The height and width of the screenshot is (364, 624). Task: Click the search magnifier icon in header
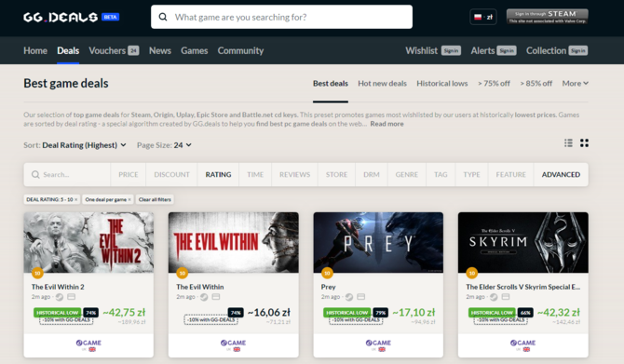pos(163,17)
